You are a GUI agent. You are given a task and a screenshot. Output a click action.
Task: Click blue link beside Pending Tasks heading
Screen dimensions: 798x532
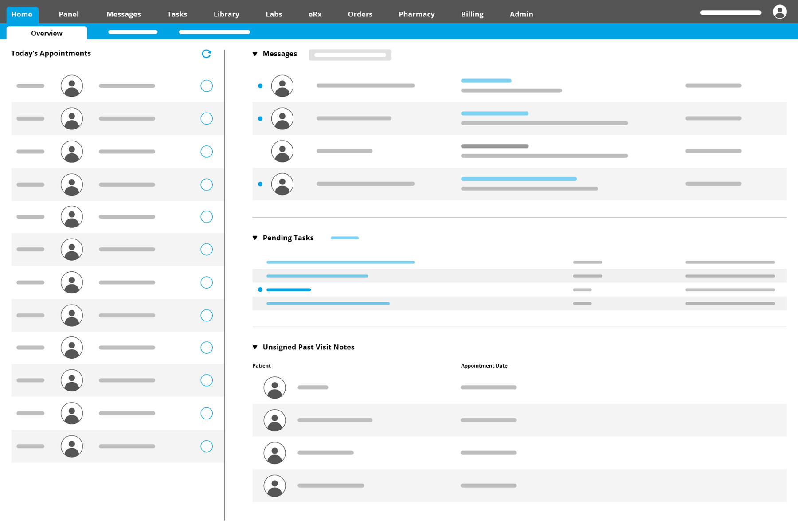(344, 238)
